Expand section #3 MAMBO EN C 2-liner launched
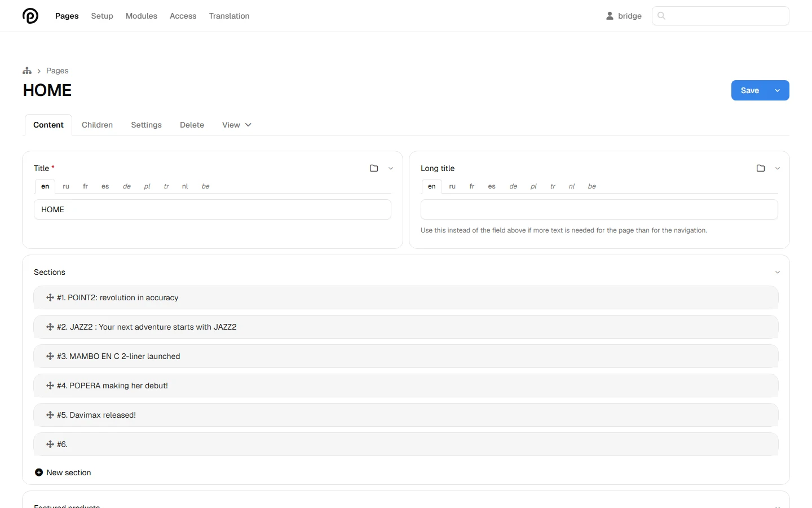Screen dimensions: 812x508 point(406,356)
